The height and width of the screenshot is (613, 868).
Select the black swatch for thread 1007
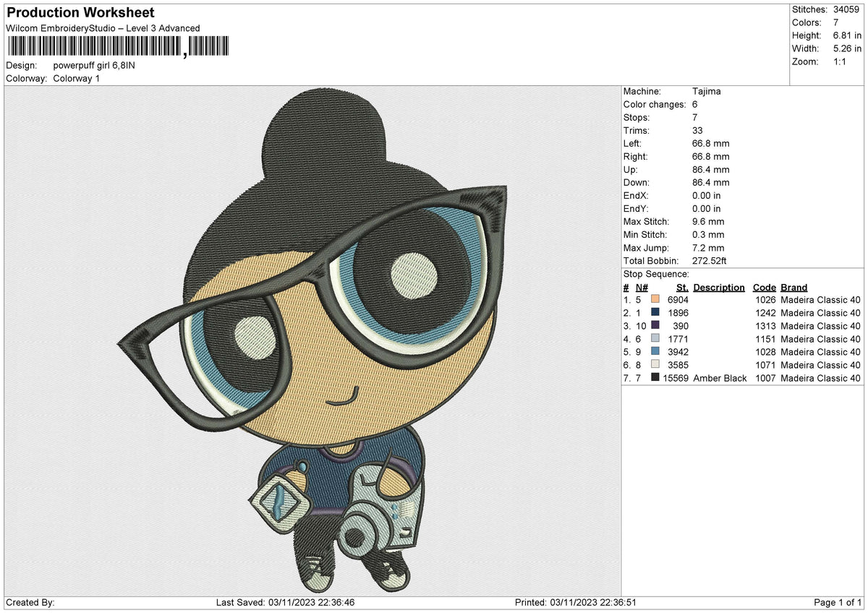click(x=655, y=378)
